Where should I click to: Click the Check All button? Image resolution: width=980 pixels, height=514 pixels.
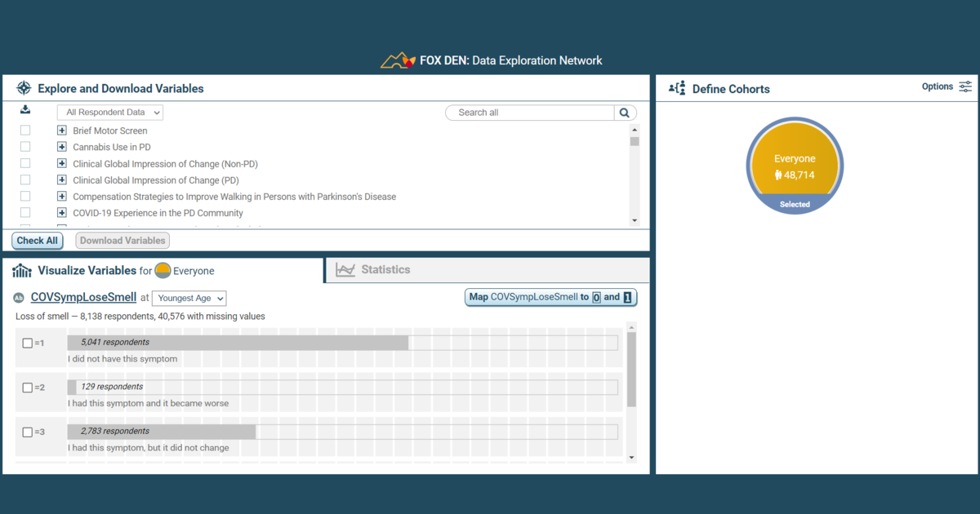(37, 240)
